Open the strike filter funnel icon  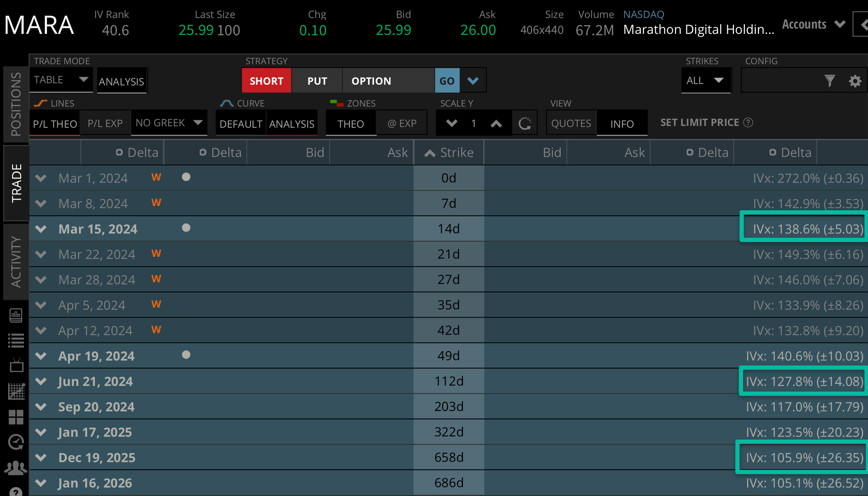pos(830,81)
